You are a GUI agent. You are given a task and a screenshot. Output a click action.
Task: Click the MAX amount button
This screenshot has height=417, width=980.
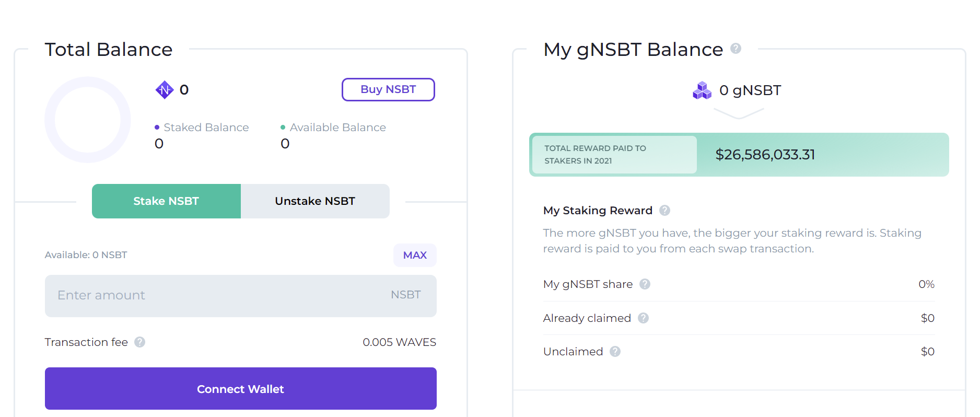(x=415, y=255)
